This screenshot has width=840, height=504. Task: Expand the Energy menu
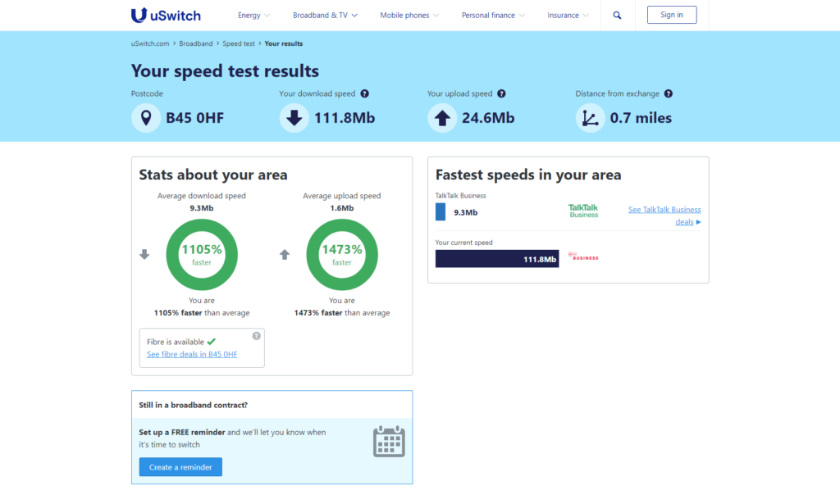click(254, 16)
